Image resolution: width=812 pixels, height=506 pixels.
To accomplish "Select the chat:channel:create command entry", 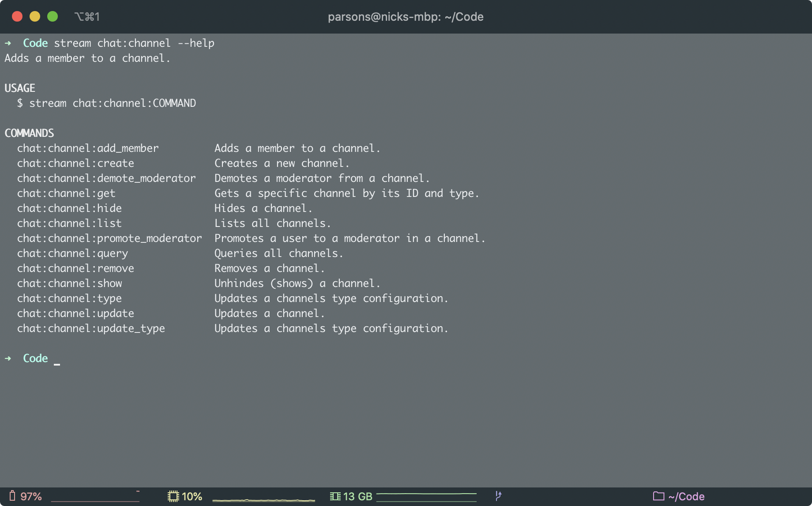I will click(x=75, y=163).
